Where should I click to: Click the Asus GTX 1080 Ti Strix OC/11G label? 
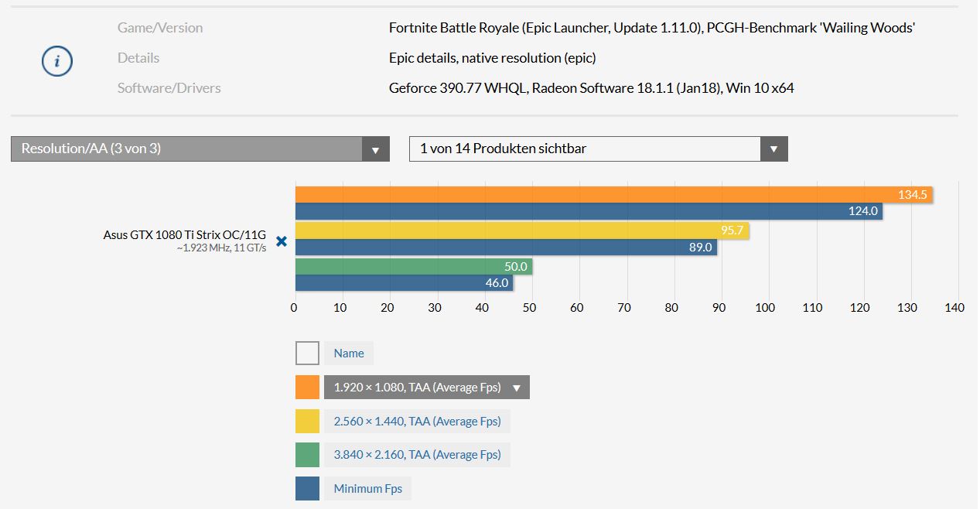[x=185, y=235]
